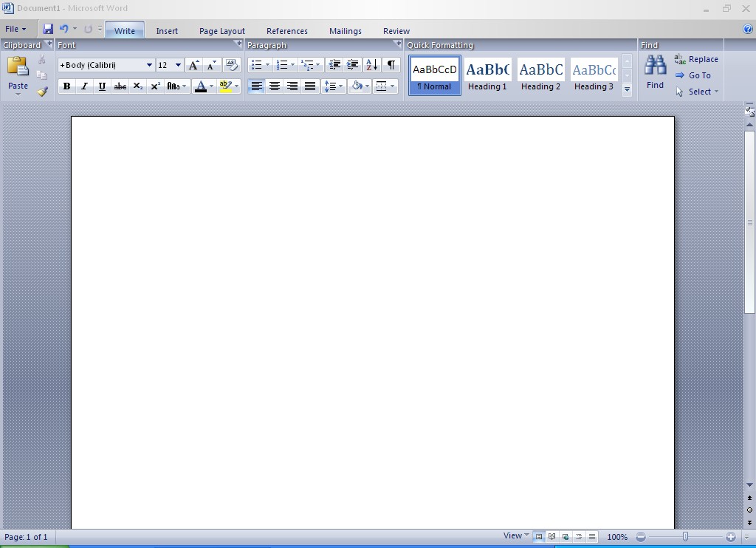Click the Redo icon
756x548 pixels.
[89, 29]
